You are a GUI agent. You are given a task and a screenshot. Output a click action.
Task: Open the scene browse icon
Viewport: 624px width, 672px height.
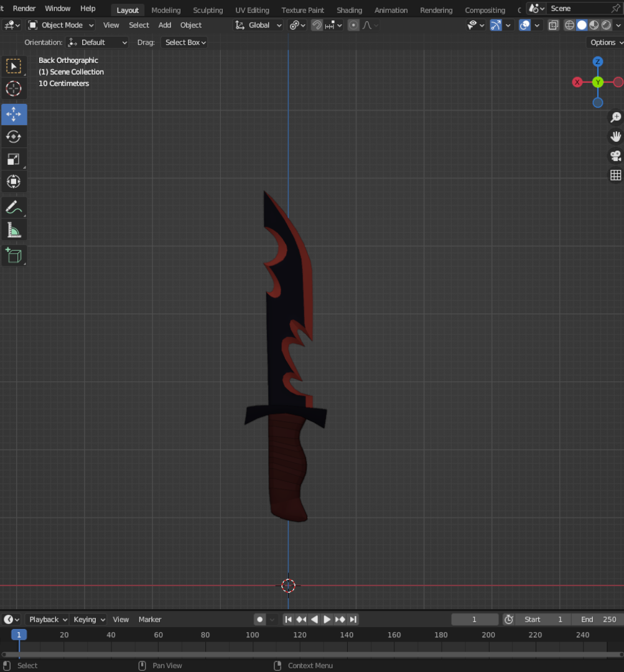click(536, 9)
